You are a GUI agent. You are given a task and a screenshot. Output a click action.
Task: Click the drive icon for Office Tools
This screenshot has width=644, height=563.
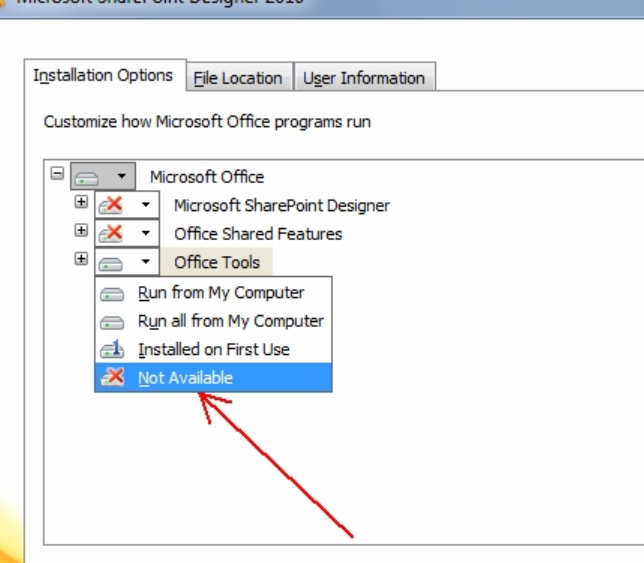pyautogui.click(x=111, y=264)
